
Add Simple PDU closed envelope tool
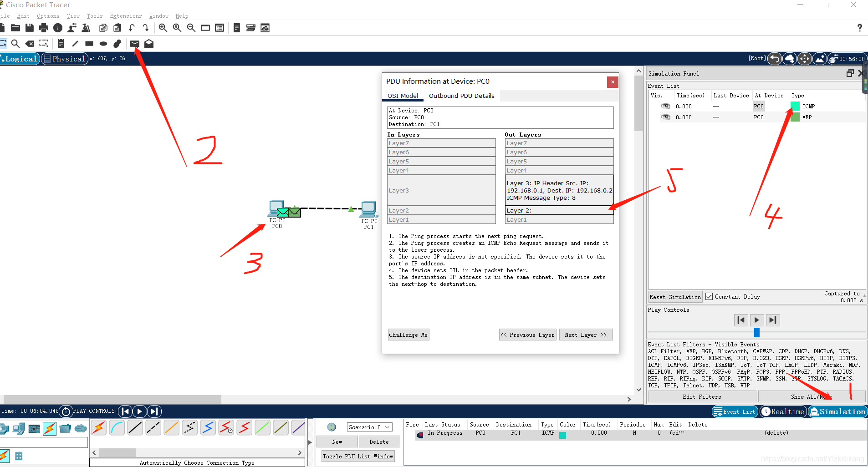pos(135,44)
